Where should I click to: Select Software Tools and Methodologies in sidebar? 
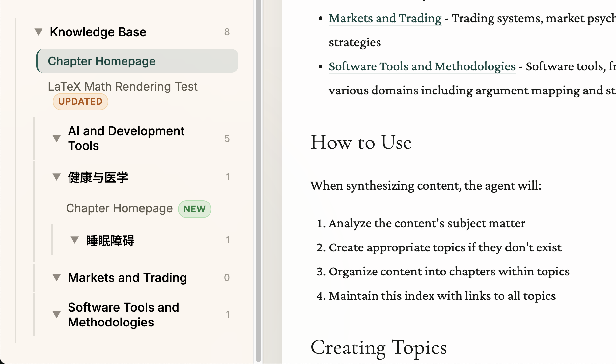[x=123, y=315]
